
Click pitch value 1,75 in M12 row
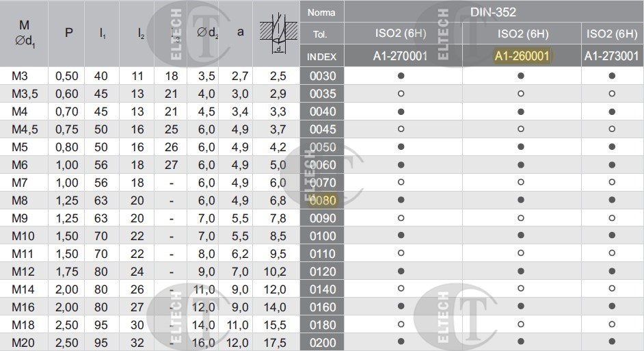tap(66, 272)
